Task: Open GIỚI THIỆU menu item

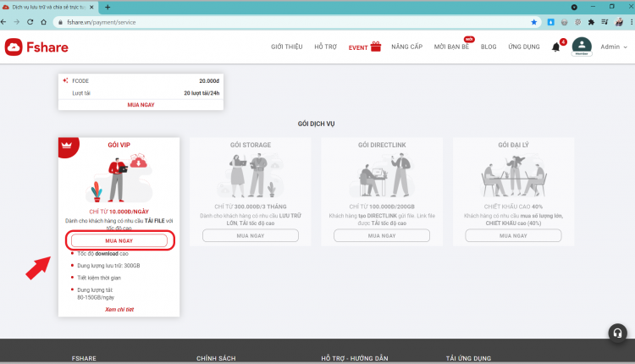Action: tap(287, 47)
